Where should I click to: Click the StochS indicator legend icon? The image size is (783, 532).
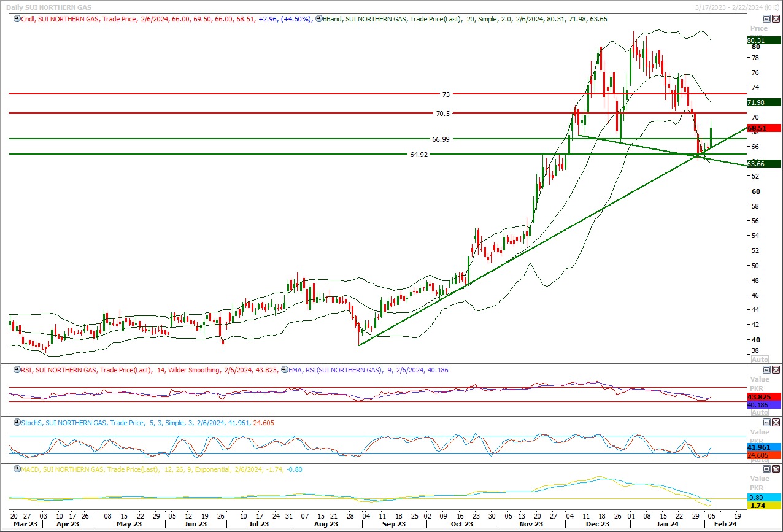pyautogui.click(x=14, y=422)
